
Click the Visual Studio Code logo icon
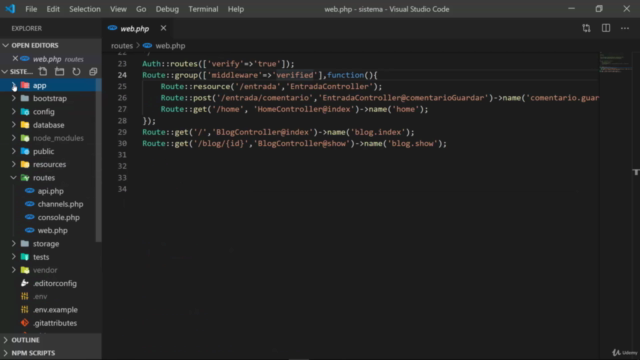[x=11, y=9]
